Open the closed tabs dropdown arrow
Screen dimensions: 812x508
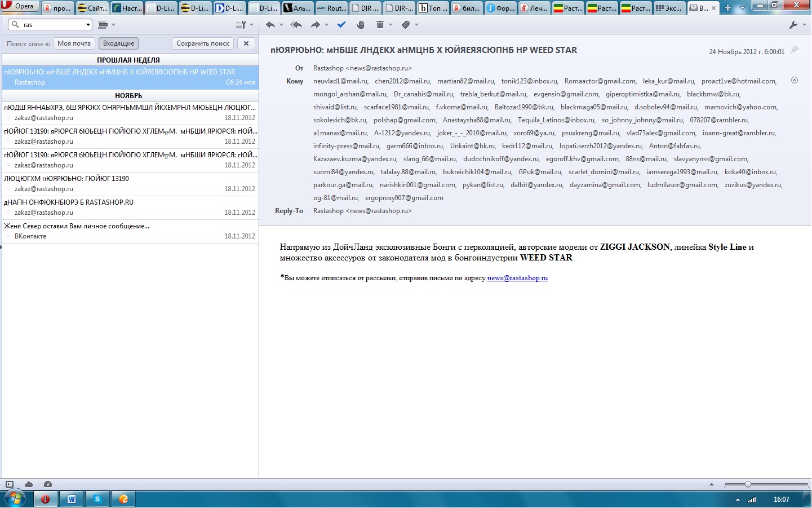point(742,8)
